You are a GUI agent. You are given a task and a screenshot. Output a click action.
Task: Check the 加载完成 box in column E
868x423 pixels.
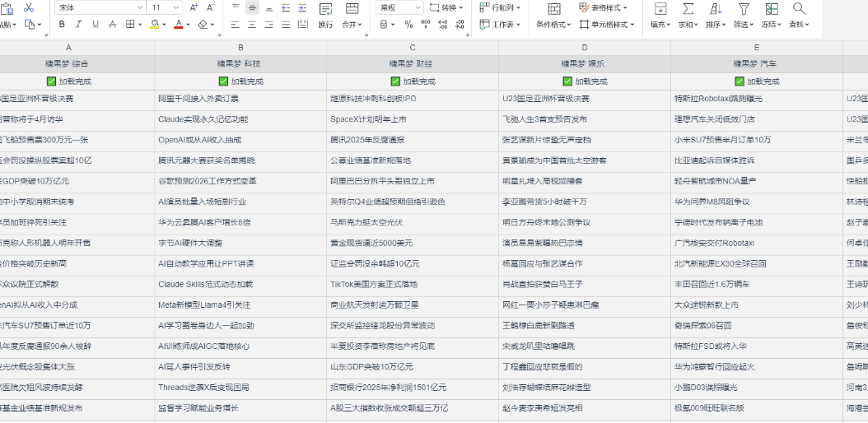coord(740,81)
